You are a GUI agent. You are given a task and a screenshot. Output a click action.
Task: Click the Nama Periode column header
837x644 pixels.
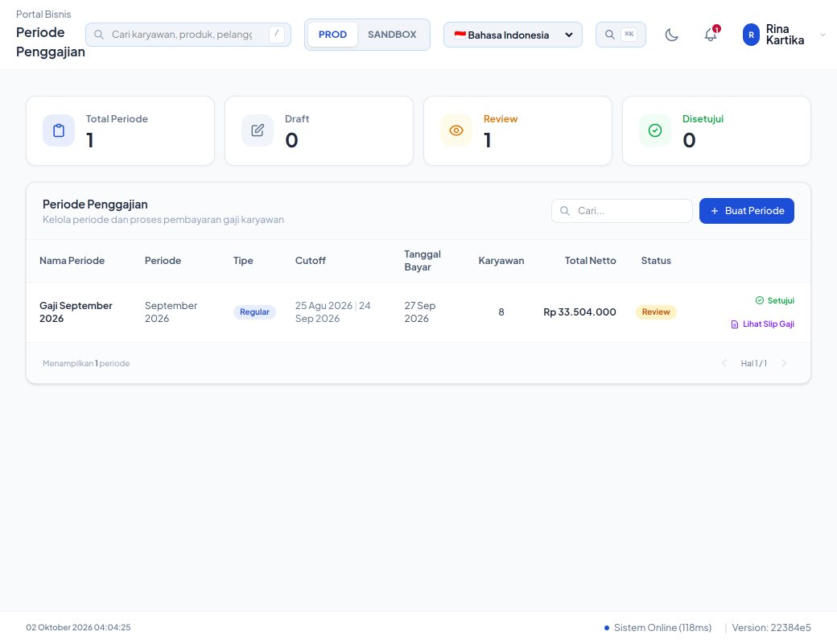72,261
